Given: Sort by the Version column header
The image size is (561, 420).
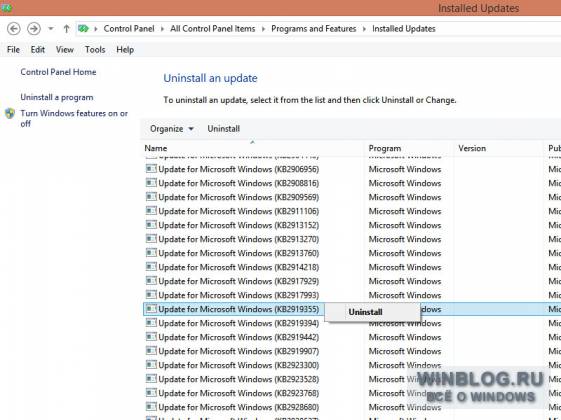Looking at the screenshot, I should 472,148.
